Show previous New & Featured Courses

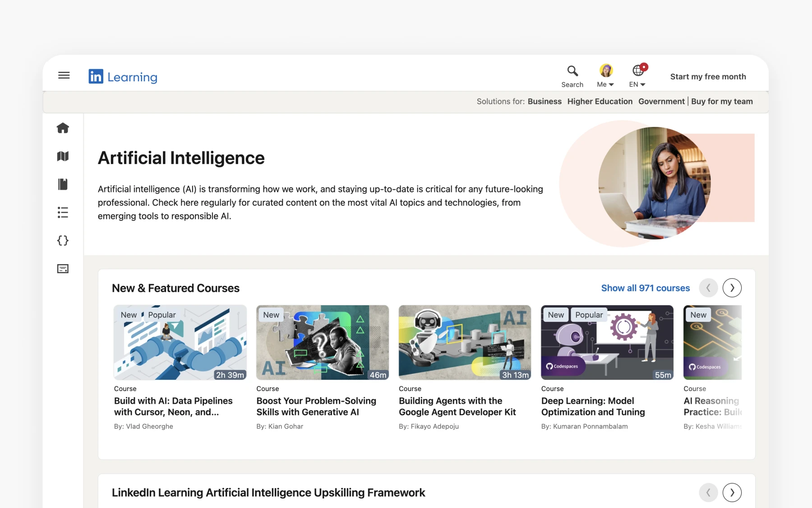coord(708,288)
